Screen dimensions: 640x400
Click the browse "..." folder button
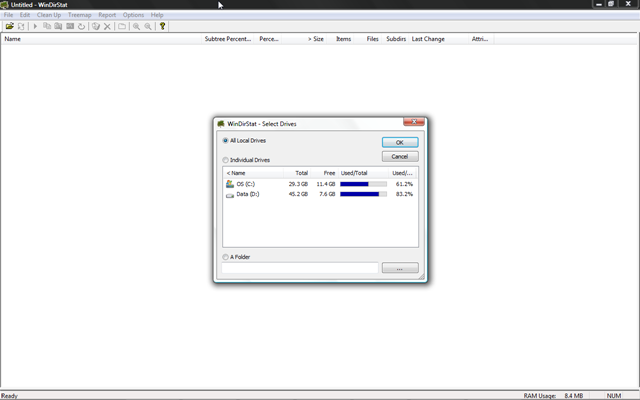(400, 268)
